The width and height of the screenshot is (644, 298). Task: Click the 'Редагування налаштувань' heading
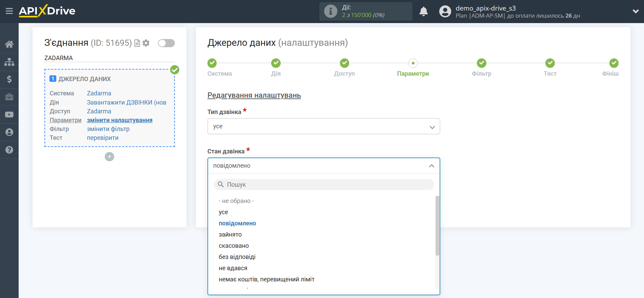pyautogui.click(x=254, y=95)
